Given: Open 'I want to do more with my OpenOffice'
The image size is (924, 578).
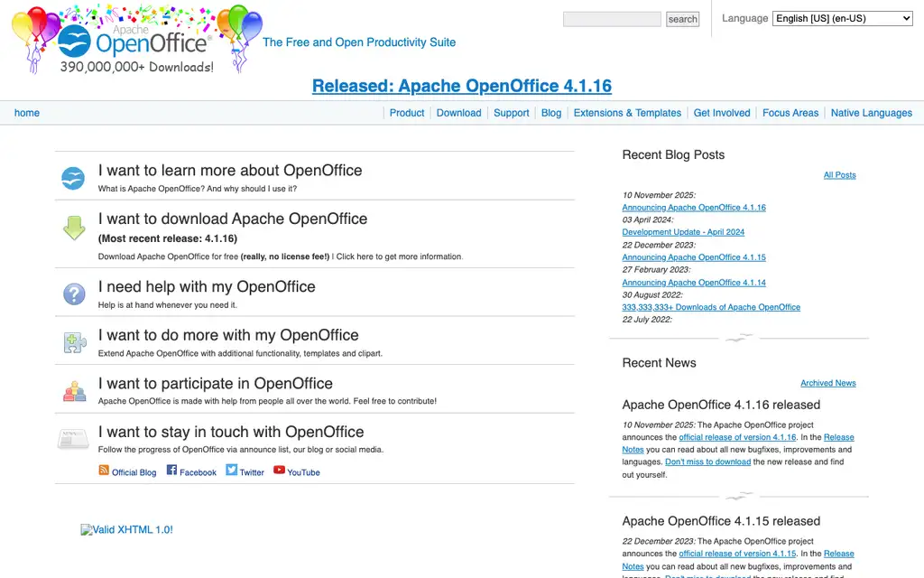Looking at the screenshot, I should click(x=228, y=335).
